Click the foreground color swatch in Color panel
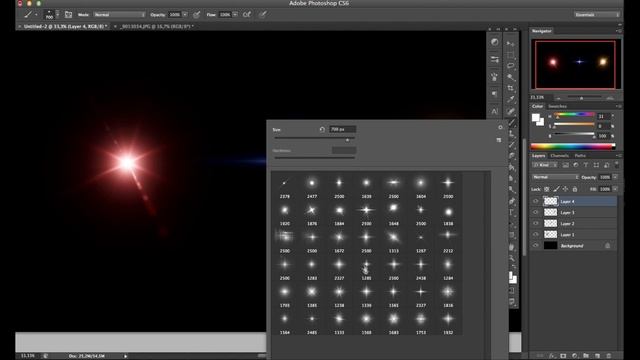Viewport: 640px width, 360px height. tap(536, 118)
